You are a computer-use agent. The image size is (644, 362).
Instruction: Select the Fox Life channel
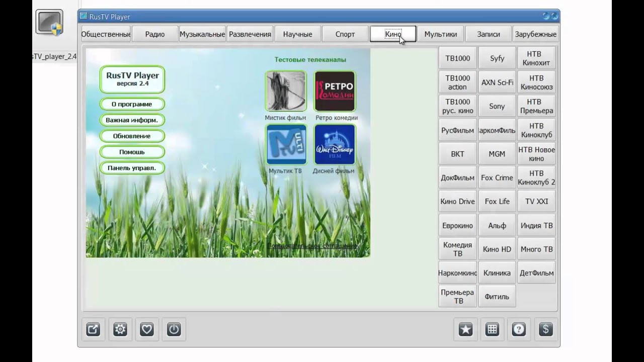click(x=497, y=201)
